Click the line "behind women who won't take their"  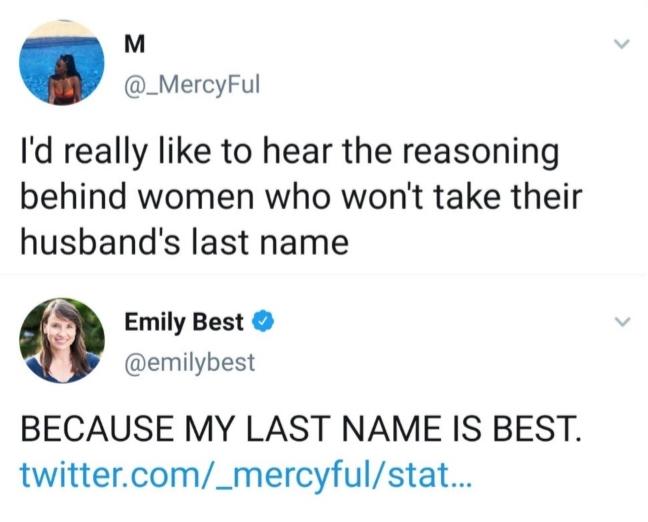pyautogui.click(x=301, y=197)
